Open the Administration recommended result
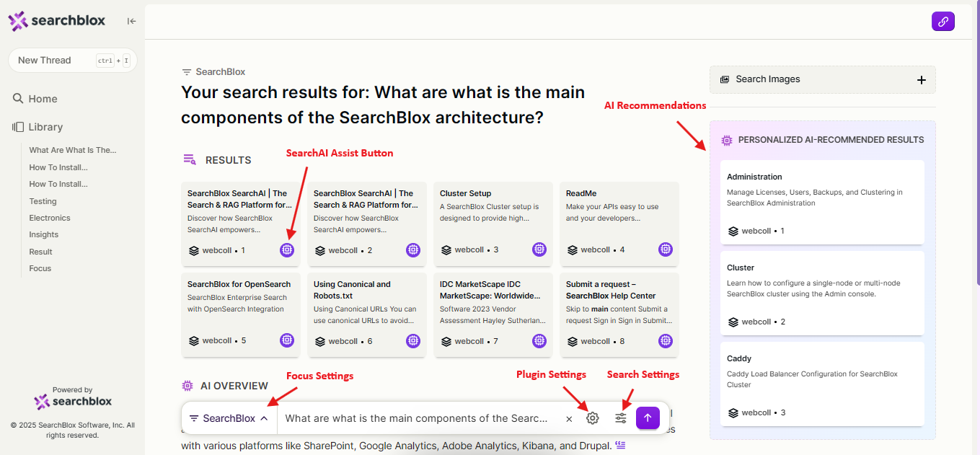 click(x=822, y=203)
